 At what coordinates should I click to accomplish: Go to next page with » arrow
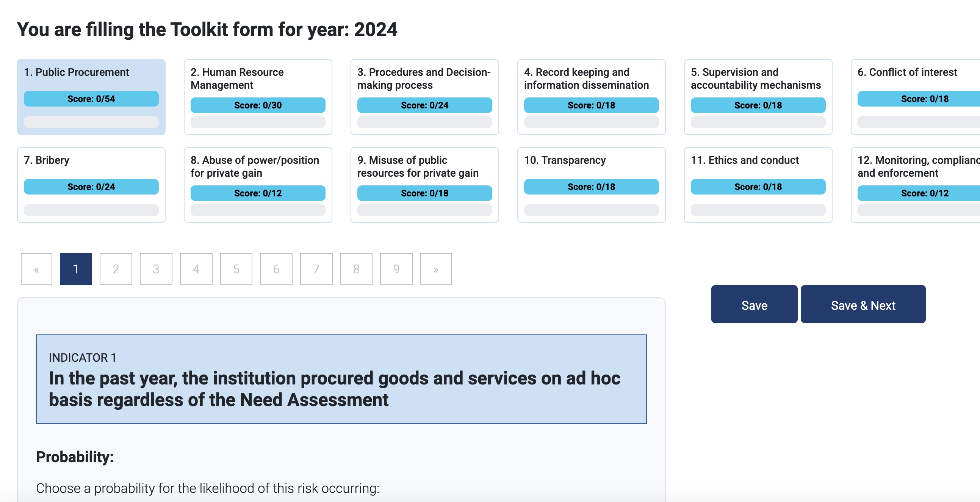click(435, 269)
